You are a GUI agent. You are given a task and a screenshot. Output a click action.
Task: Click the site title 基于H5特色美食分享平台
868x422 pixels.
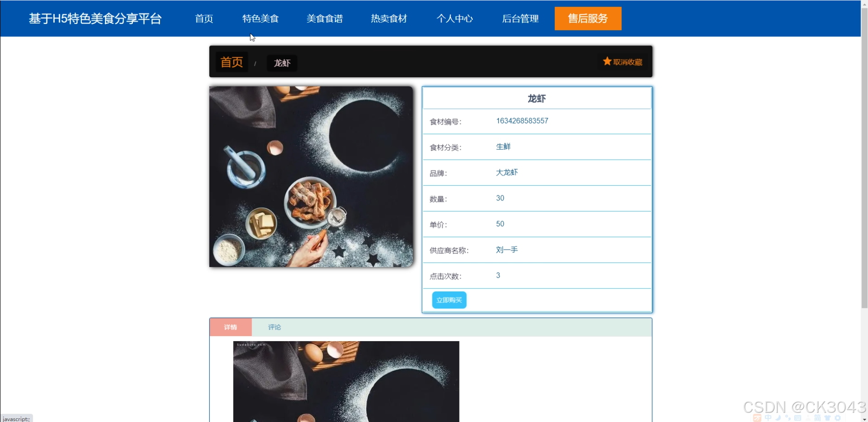coord(95,18)
